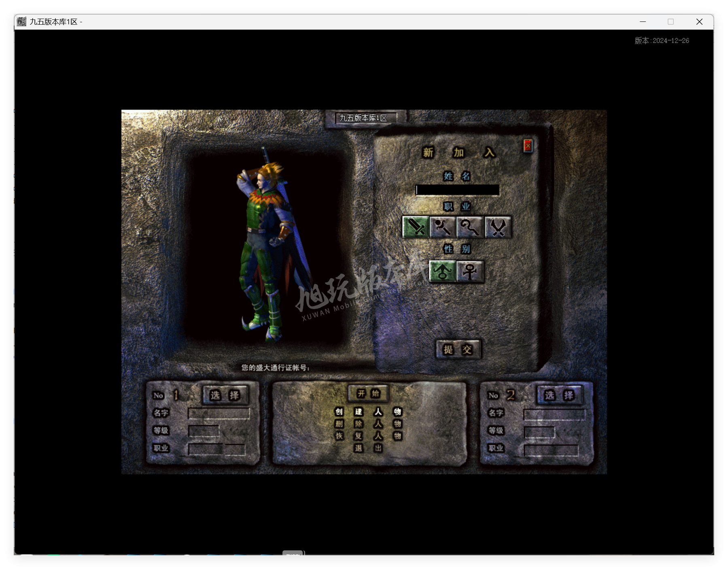Choose 删除人物 from the center menu
Viewport: 728px width, 569px height.
(x=368, y=424)
